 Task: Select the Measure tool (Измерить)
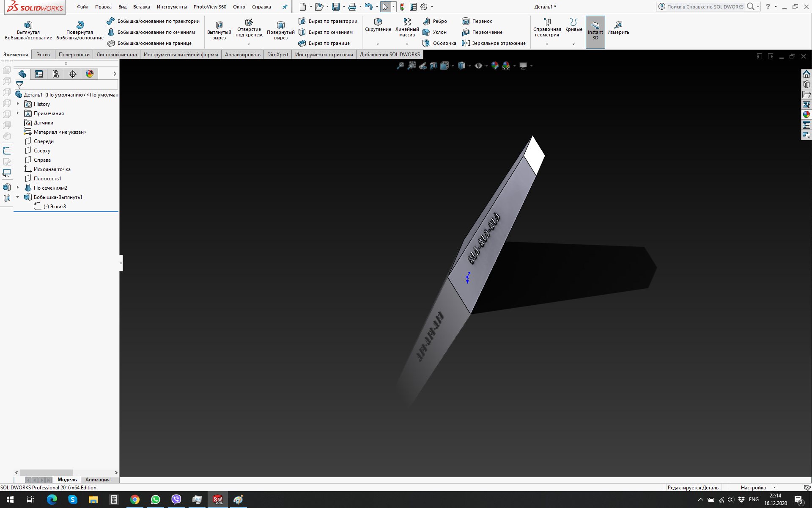coord(618,25)
